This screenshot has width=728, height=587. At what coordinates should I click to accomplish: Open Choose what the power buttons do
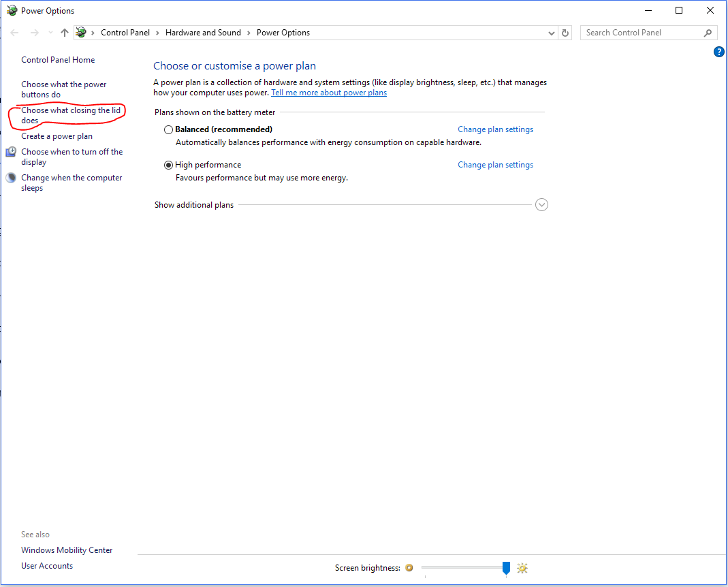[x=63, y=90]
